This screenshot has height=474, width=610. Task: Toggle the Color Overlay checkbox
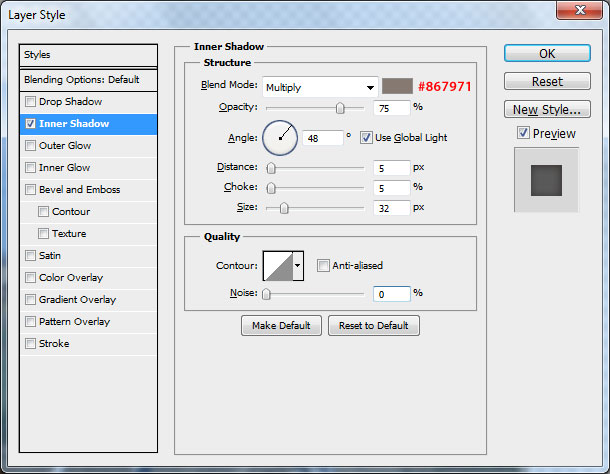(x=30, y=277)
